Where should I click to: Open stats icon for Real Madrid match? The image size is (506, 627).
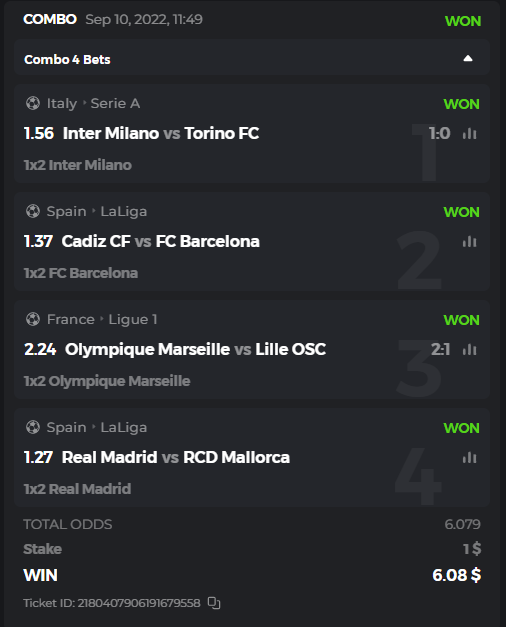pyautogui.click(x=470, y=457)
